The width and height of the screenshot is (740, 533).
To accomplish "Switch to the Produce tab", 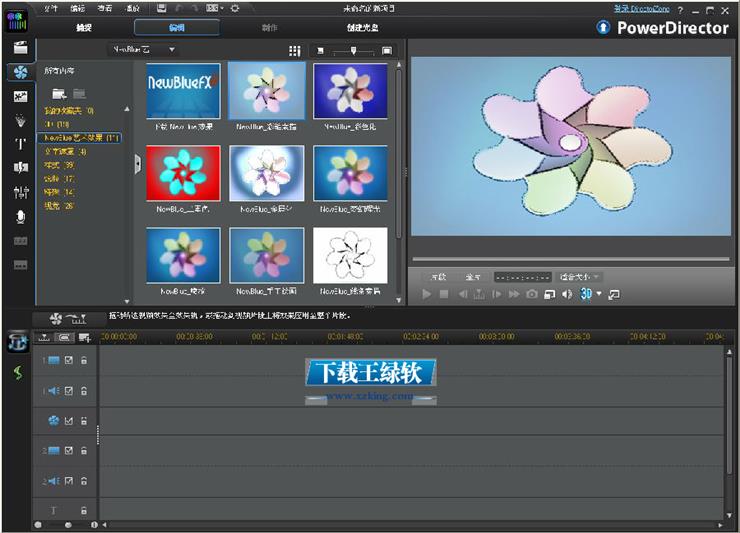I will (269, 28).
